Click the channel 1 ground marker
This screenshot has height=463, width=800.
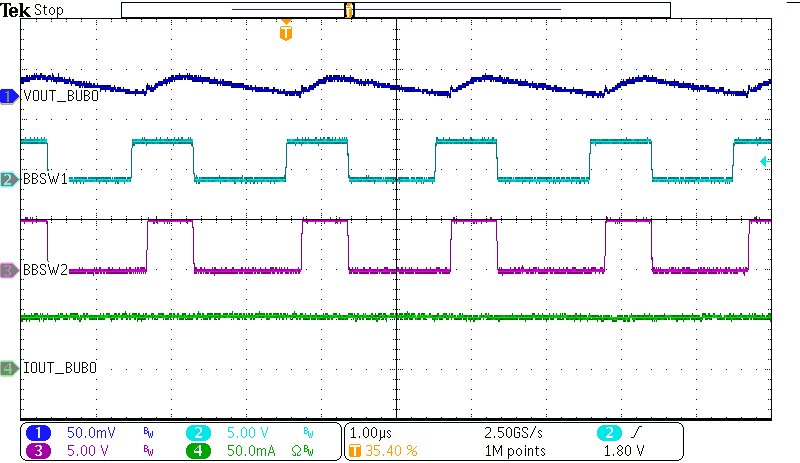[9, 96]
